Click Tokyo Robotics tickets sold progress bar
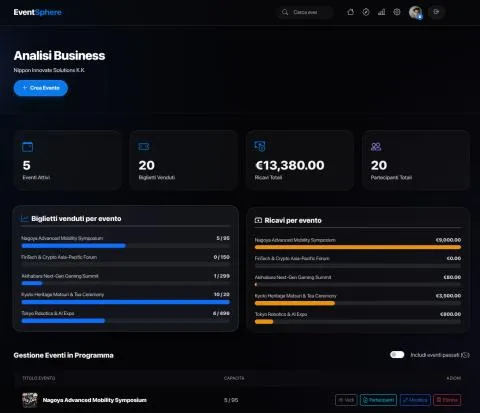This screenshot has width=480, height=413. pyautogui.click(x=63, y=321)
